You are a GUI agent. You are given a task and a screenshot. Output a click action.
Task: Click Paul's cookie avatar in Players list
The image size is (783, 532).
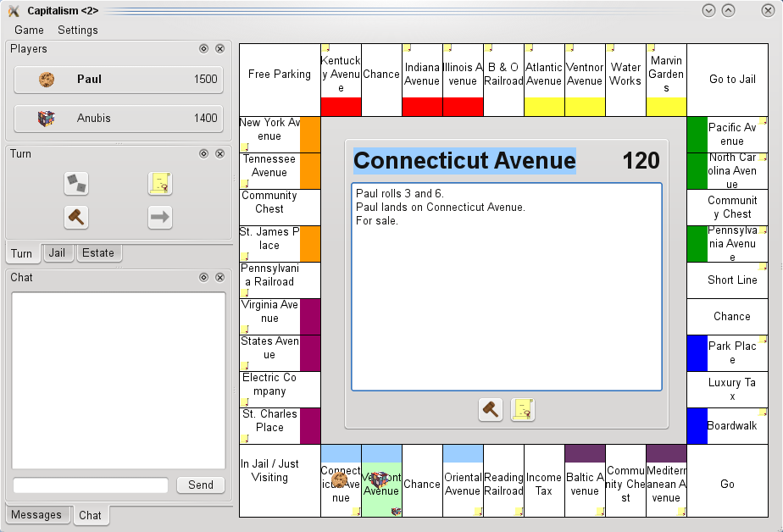[x=47, y=80]
